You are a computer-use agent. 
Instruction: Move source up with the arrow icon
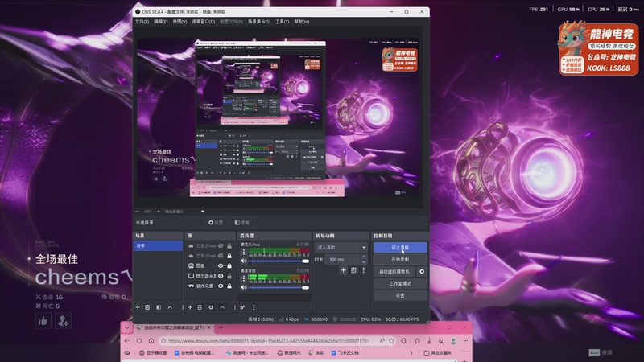click(x=222, y=307)
